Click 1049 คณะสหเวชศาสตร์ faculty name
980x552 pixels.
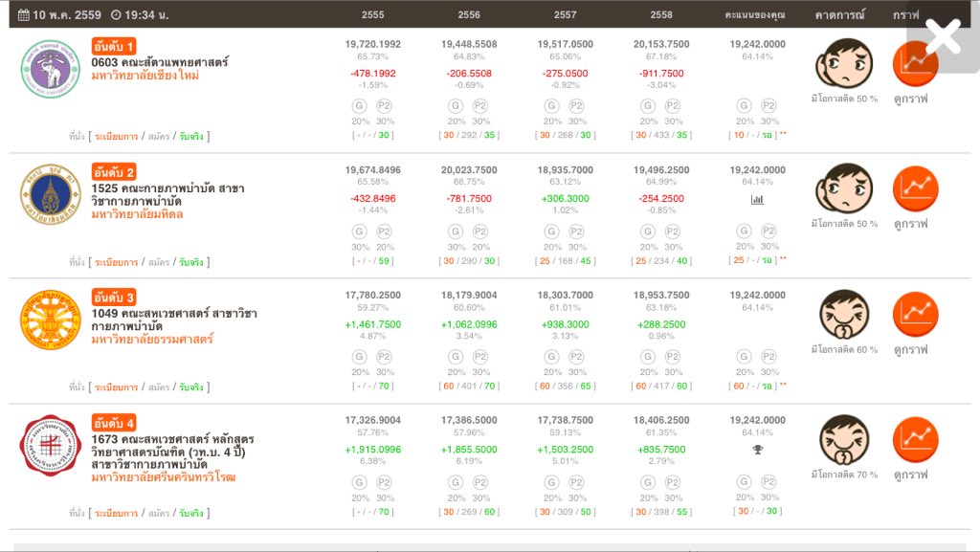tap(174, 320)
